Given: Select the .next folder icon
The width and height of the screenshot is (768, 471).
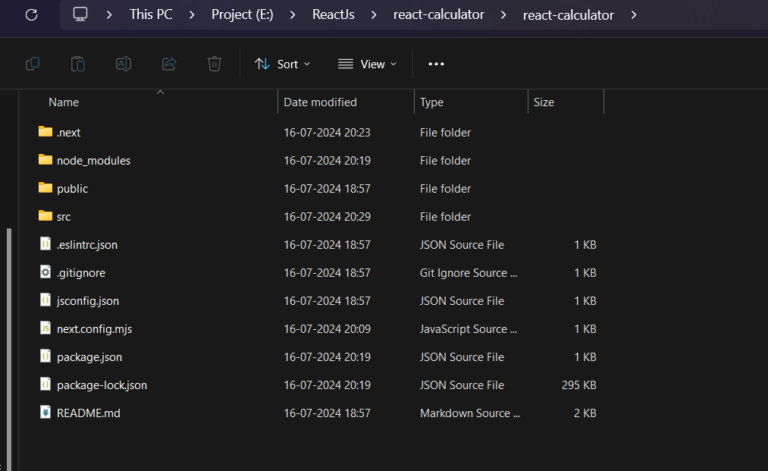Looking at the screenshot, I should 46,132.
